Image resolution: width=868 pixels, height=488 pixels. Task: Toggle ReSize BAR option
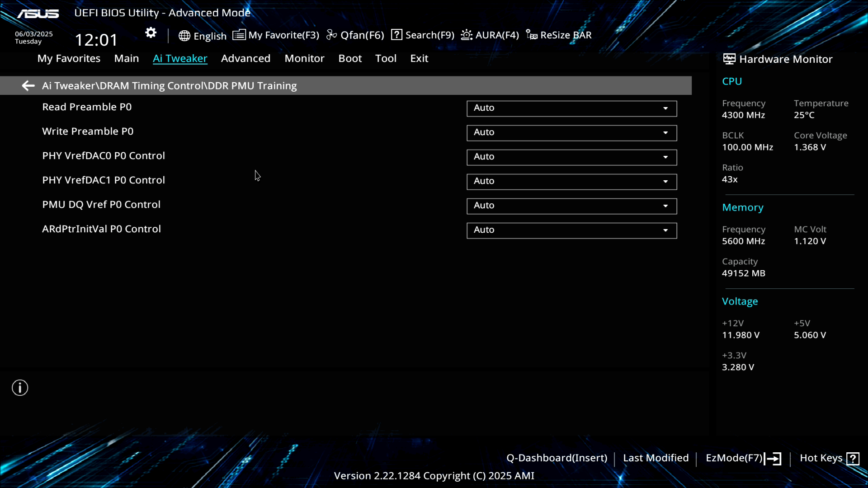click(559, 35)
